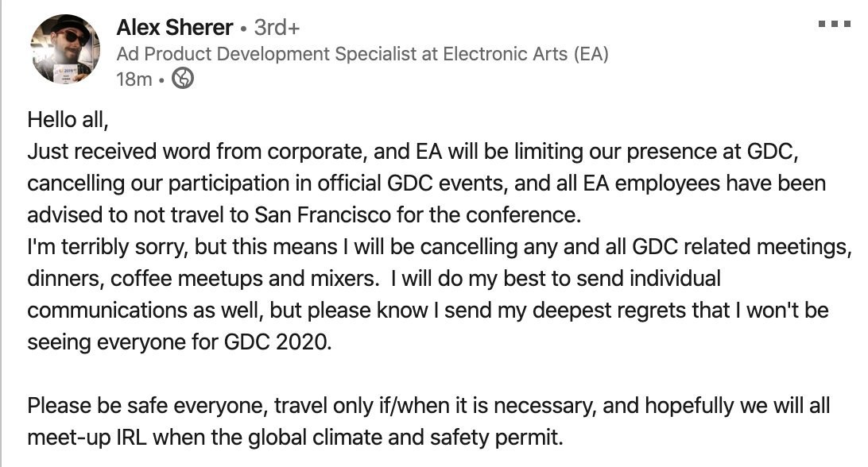Click the Hello all, greeting line
868x467 pixels.
(x=68, y=119)
